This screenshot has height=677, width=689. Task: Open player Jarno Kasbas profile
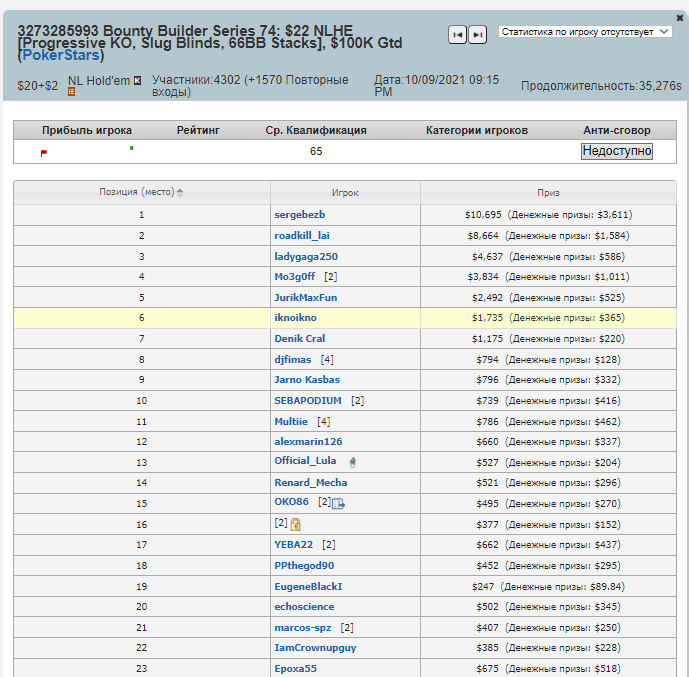point(307,380)
